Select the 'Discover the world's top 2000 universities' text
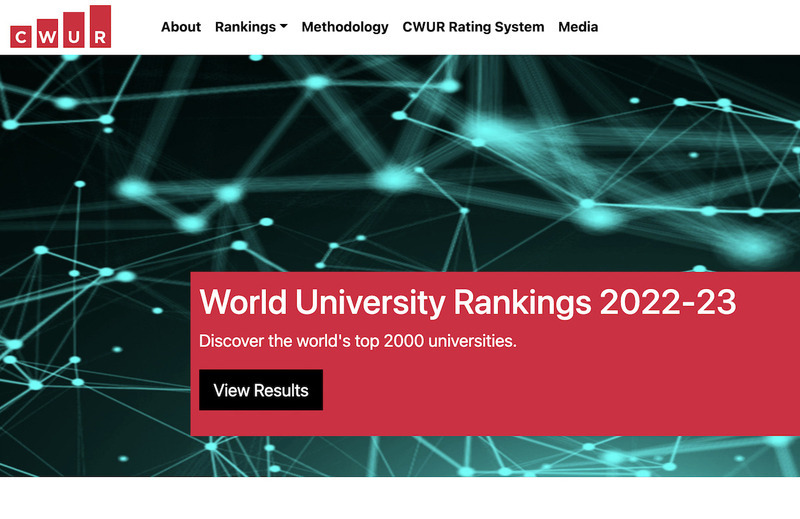This screenshot has height=519, width=800. tap(358, 341)
